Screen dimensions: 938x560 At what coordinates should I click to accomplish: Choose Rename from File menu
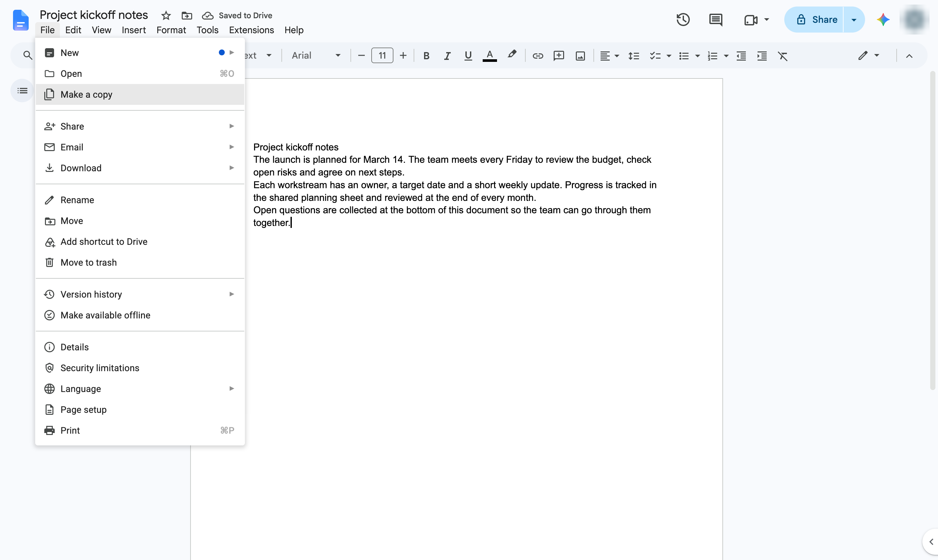[x=140, y=200]
